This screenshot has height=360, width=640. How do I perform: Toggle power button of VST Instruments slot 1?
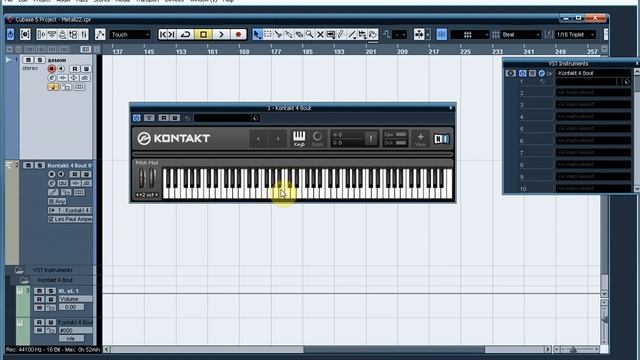tap(522, 73)
